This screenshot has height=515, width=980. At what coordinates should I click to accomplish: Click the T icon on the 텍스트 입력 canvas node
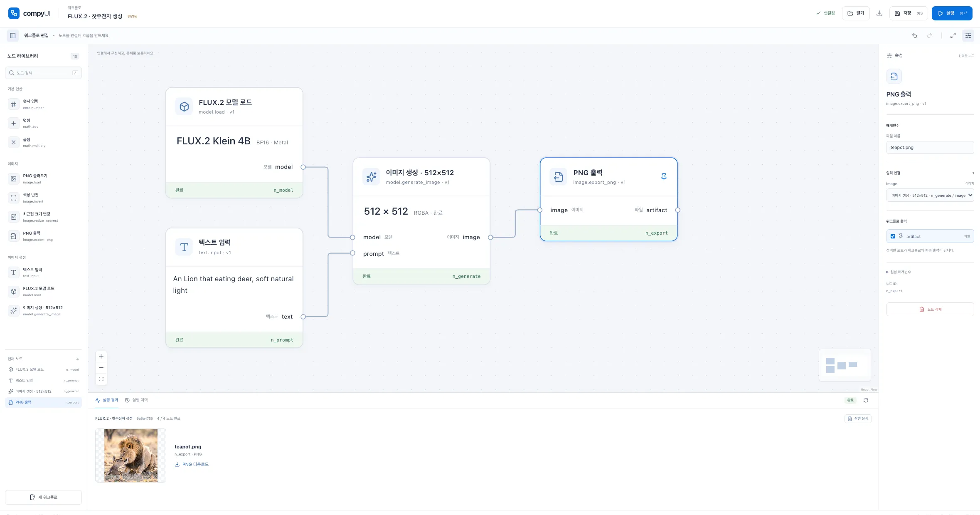[184, 247]
